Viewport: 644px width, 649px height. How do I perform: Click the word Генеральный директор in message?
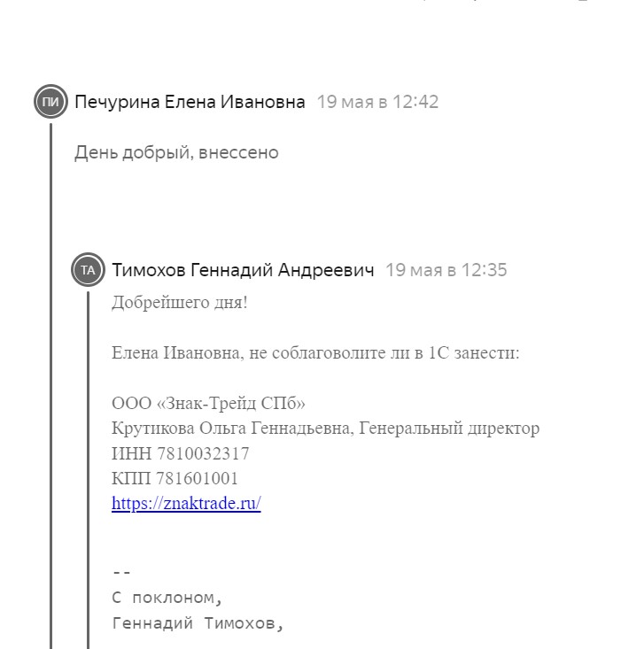[x=449, y=428]
